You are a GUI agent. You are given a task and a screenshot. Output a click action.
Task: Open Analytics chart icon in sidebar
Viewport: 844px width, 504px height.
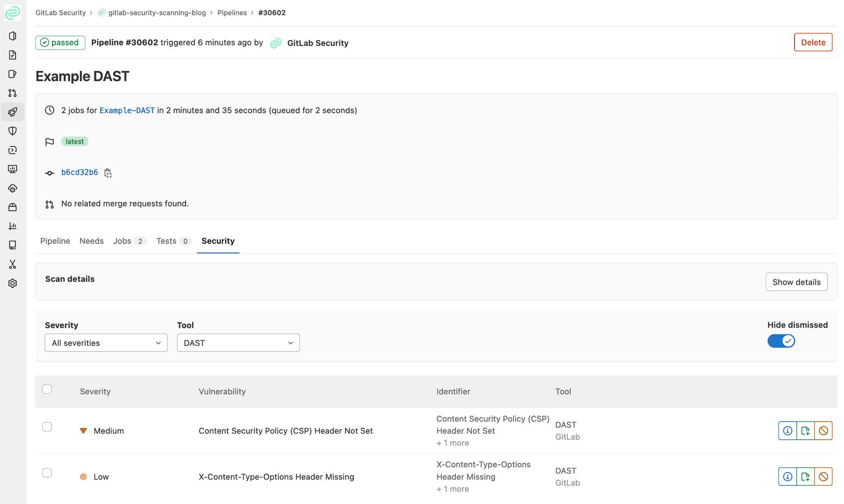click(x=12, y=226)
